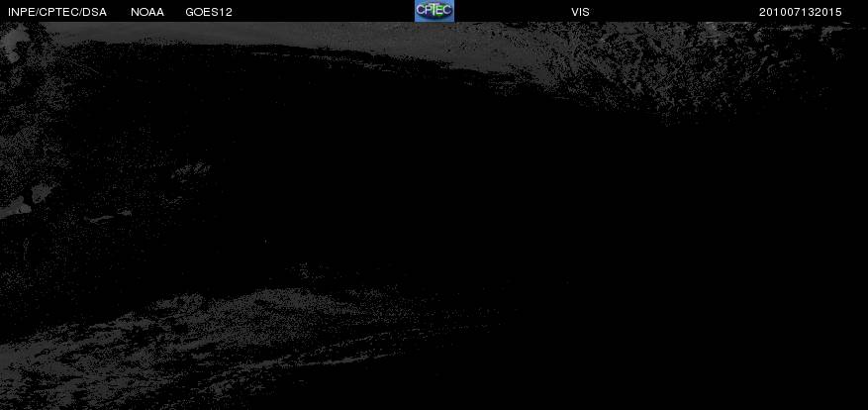Image resolution: width=868 pixels, height=410 pixels.
Task: Click the GOES12 satellite name text
Action: pyautogui.click(x=209, y=12)
